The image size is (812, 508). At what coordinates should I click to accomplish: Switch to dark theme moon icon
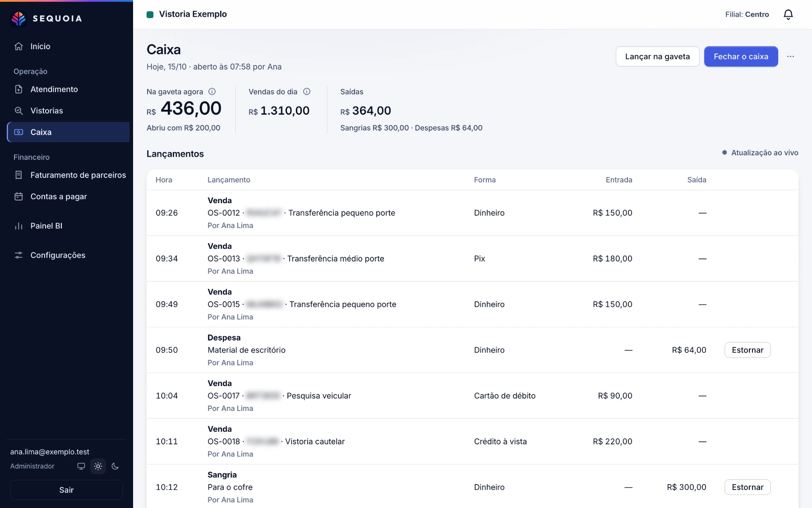click(x=115, y=466)
